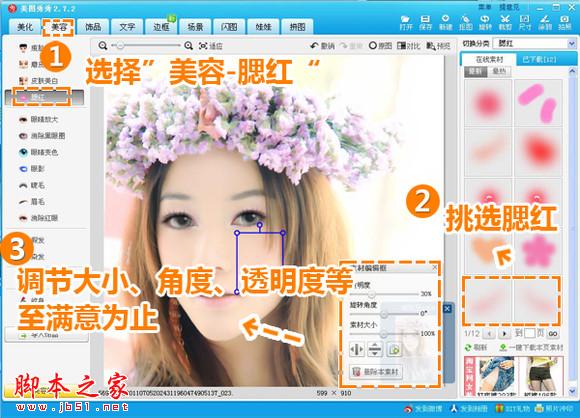
Task: Open the 尺寸 resize icon
Action: pyautogui.click(x=525, y=23)
